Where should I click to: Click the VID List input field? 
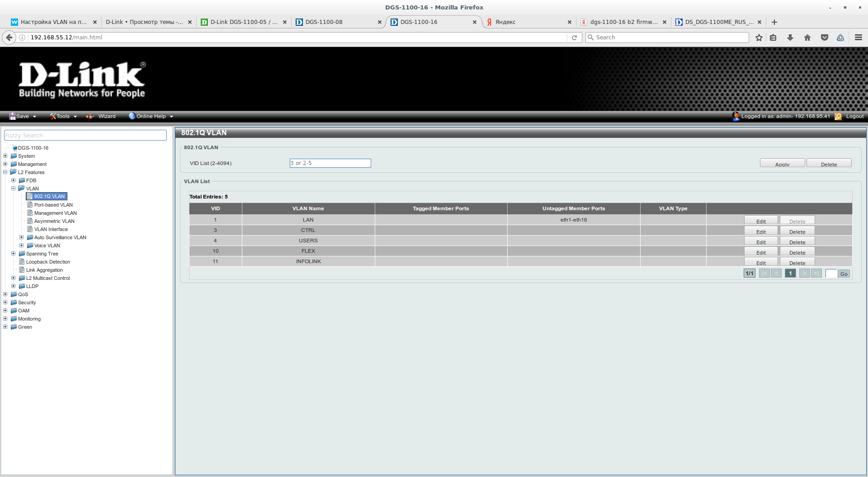(x=330, y=163)
